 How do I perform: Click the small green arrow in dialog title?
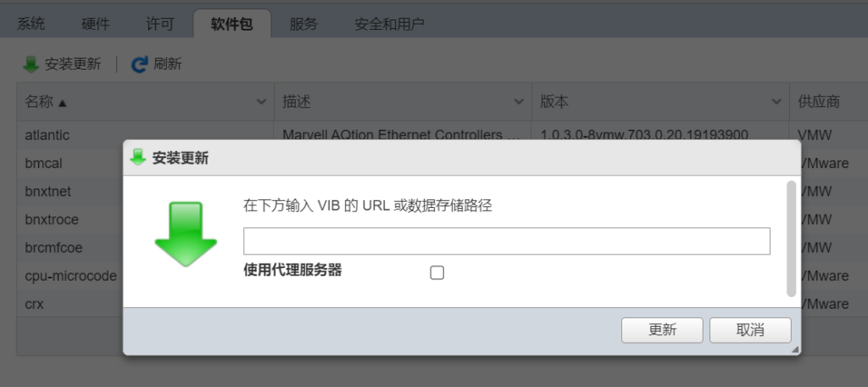pos(138,158)
